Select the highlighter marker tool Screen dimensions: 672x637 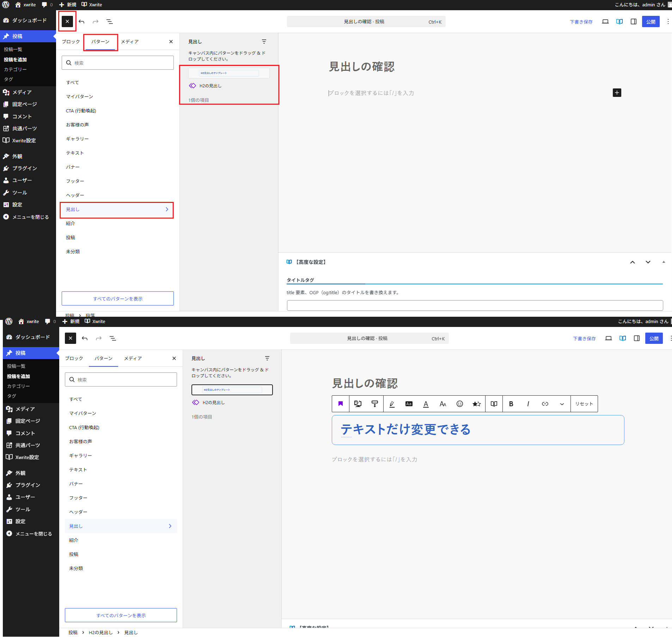coord(392,404)
